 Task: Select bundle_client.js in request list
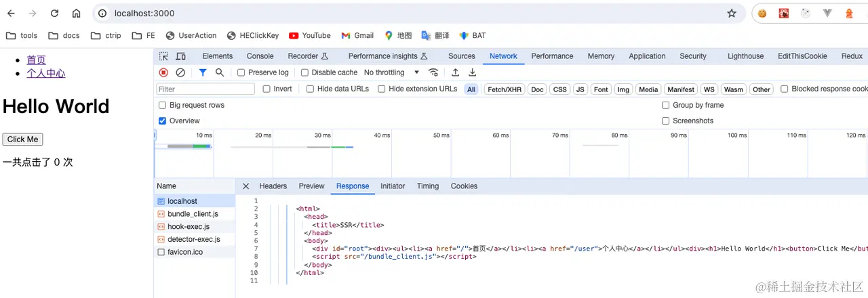point(195,214)
